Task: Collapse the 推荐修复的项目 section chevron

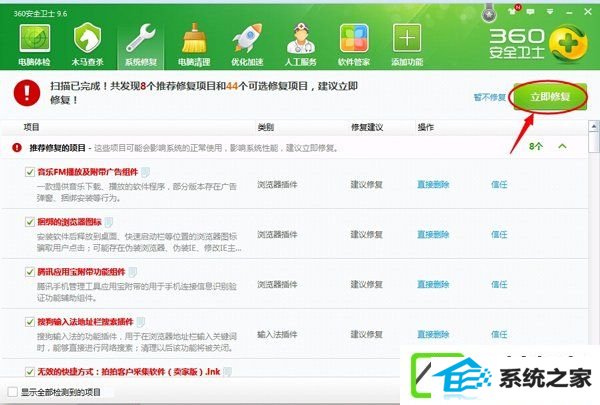Action: 562,147
